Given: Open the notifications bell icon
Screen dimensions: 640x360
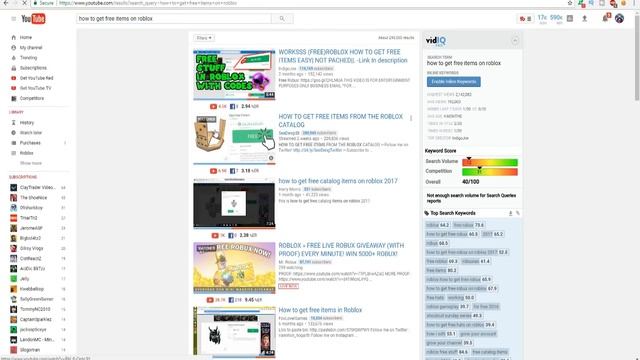Looking at the screenshot, I should coord(606,18).
